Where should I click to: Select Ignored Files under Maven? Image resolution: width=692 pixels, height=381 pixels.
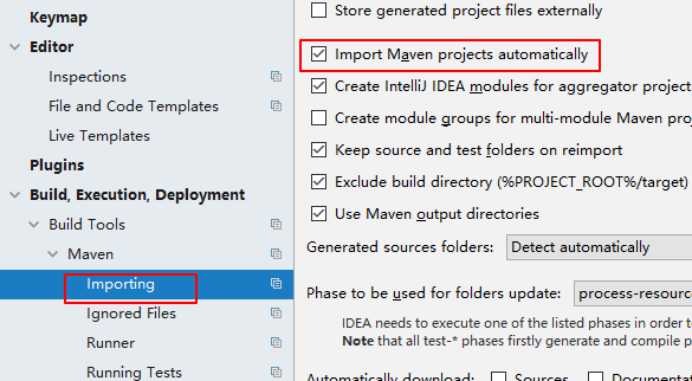pyautogui.click(x=131, y=313)
